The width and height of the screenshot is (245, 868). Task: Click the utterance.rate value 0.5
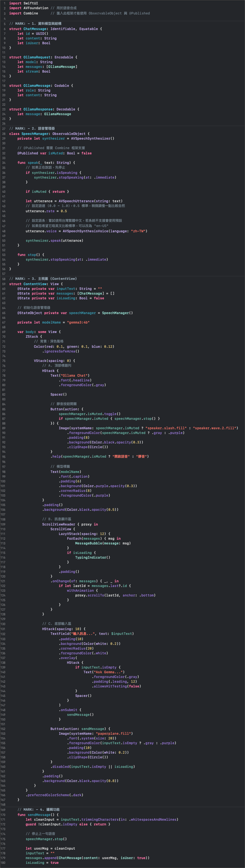(64, 211)
